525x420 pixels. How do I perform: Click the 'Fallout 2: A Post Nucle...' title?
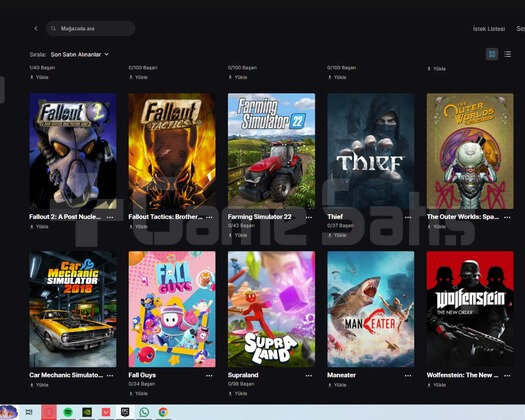[x=65, y=217]
